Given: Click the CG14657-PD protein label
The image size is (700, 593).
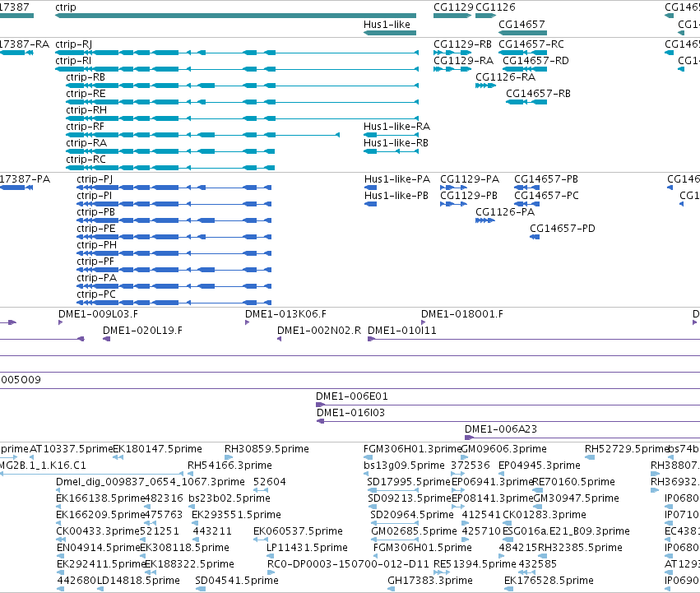Looking at the screenshot, I should click(563, 229).
